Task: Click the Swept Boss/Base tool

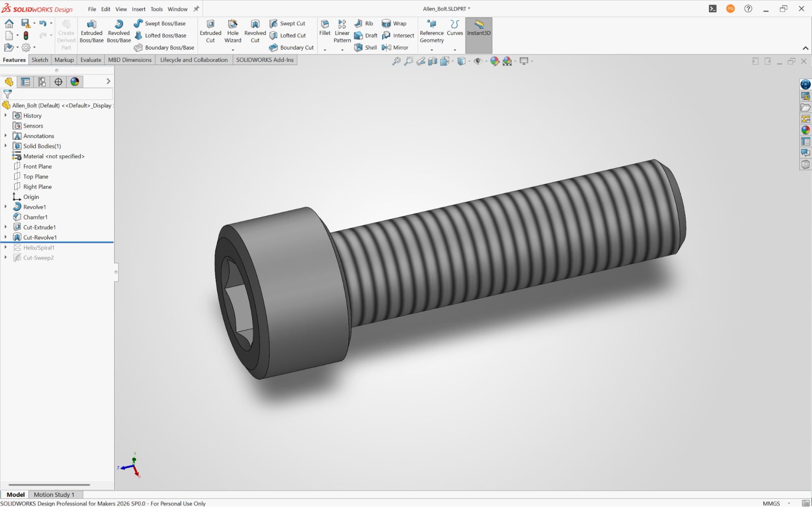Action: pyautogui.click(x=160, y=24)
